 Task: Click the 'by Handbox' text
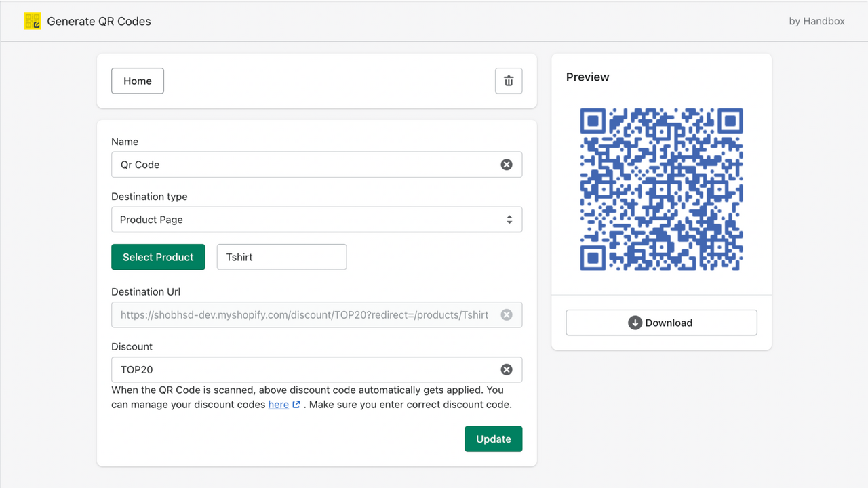817,21
